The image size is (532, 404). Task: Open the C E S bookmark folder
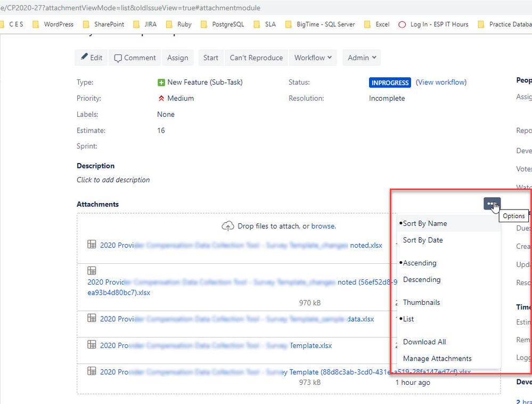tap(12, 25)
